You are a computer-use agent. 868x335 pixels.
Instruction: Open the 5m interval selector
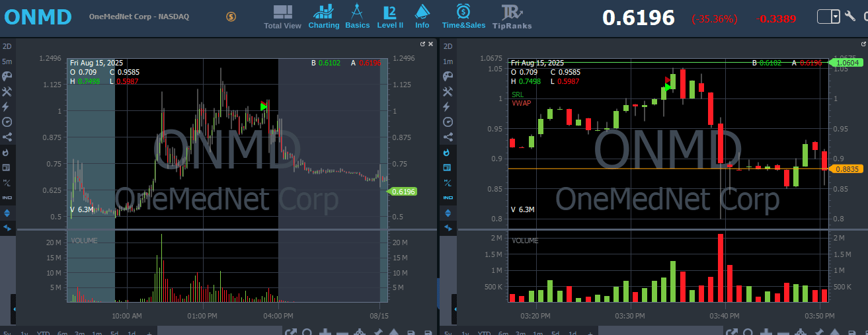tap(7, 61)
